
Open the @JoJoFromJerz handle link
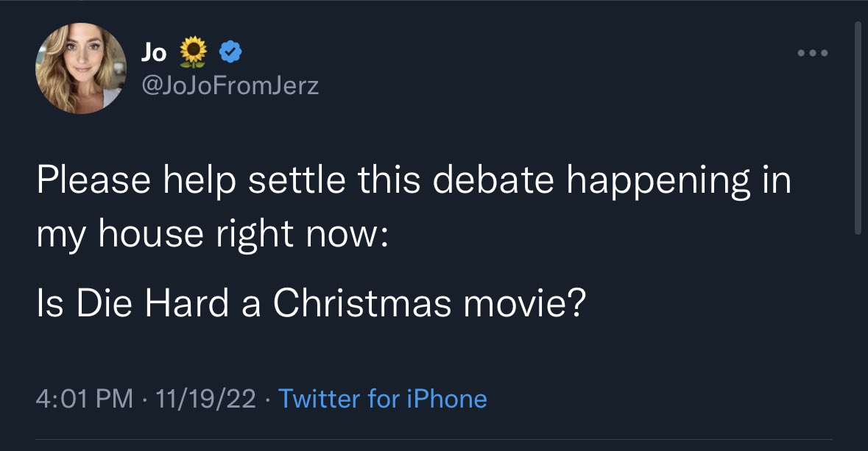(x=229, y=87)
